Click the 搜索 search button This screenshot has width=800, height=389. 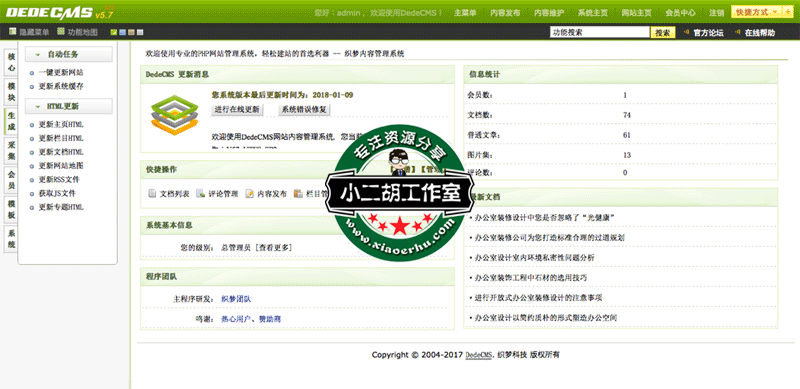[663, 33]
